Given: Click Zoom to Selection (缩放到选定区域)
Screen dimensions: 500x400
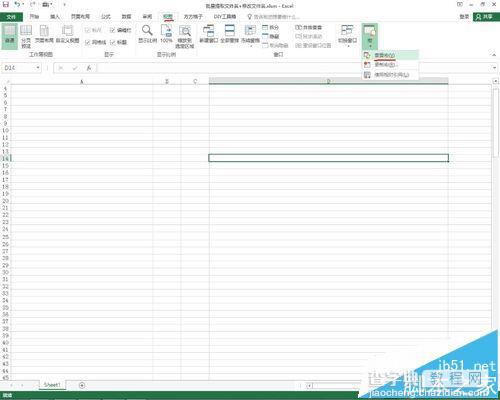Looking at the screenshot, I should [x=185, y=36].
